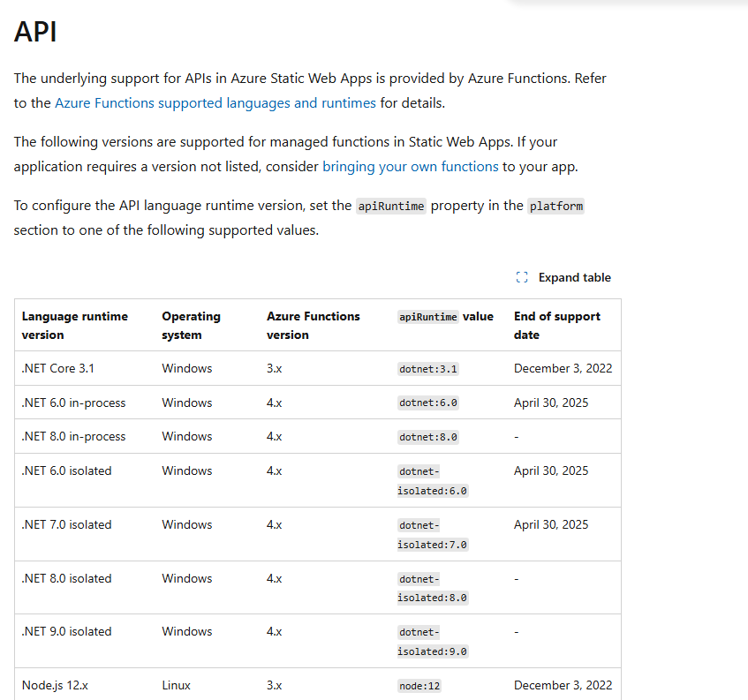Select the '.NET 9.0 isolated' cell
This screenshot has height=700, width=748.
pyautogui.click(x=67, y=632)
